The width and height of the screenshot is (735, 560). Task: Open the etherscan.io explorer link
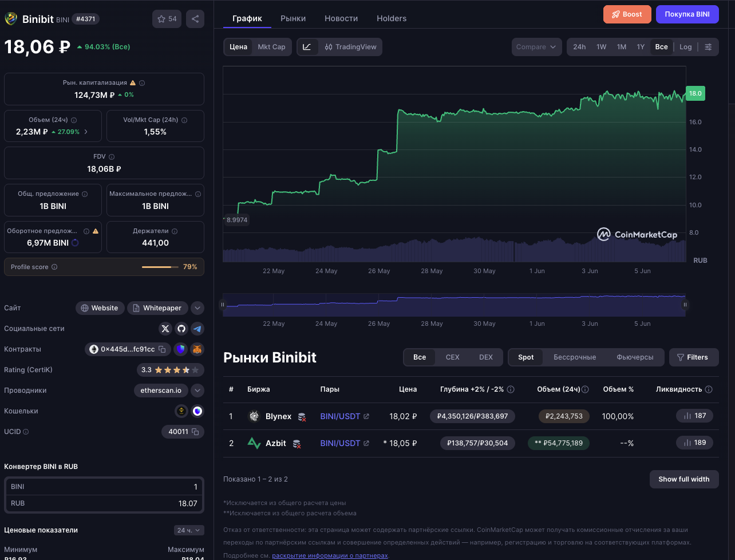click(x=161, y=391)
